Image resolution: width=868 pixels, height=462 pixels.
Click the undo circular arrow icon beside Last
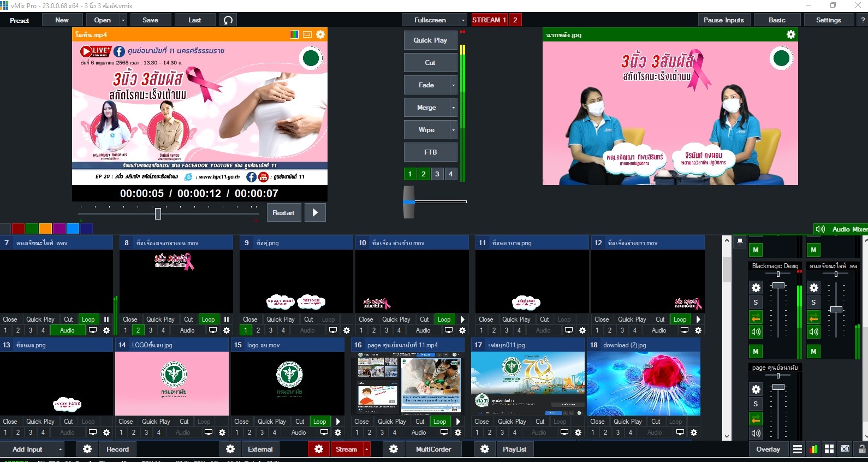(x=228, y=20)
